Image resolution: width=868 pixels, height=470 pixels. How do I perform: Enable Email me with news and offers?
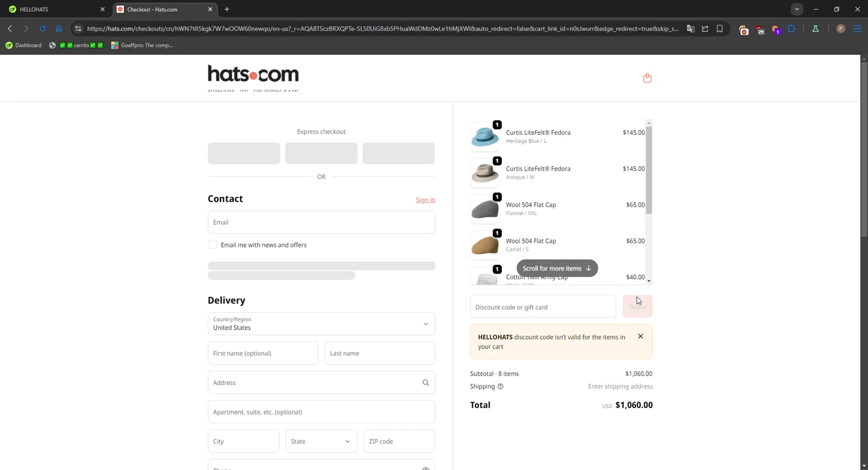(212, 245)
